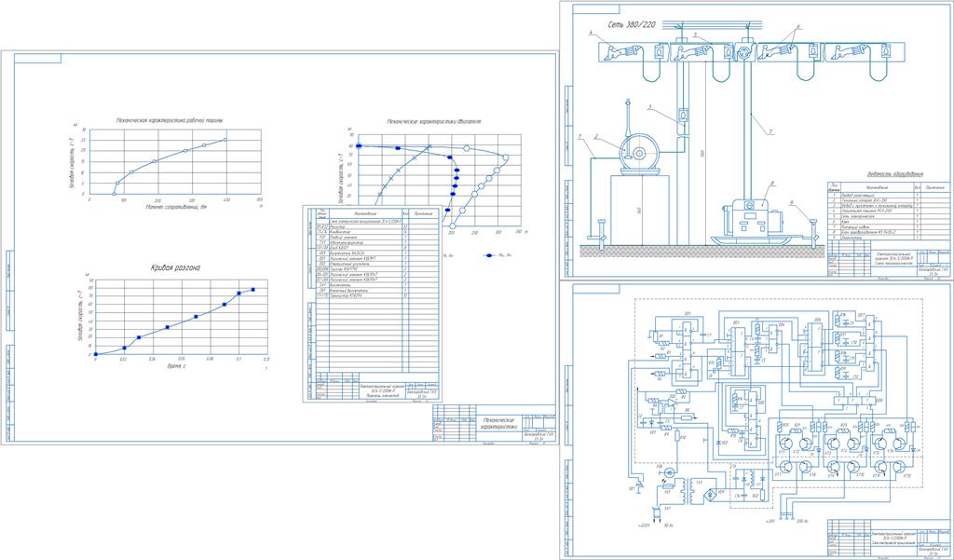This screenshot has height=560, width=954.
Task: Click callout number 6 above the shearing stalls
Action: point(798,27)
